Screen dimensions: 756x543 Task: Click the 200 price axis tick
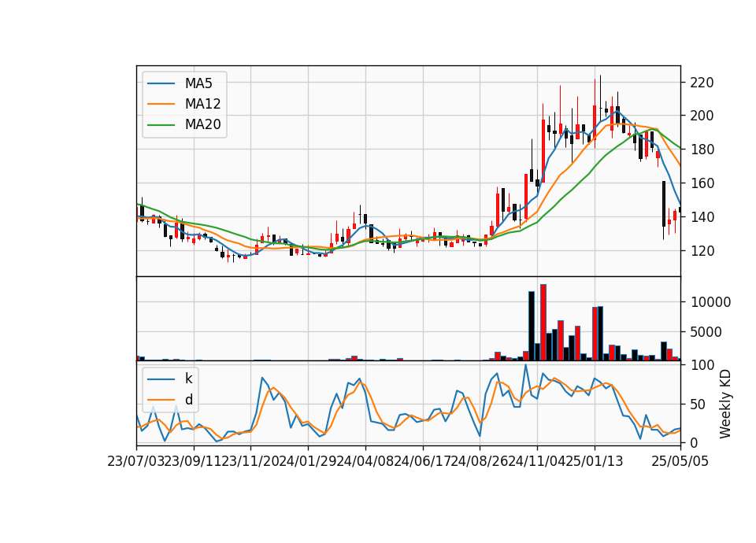pyautogui.click(x=702, y=116)
